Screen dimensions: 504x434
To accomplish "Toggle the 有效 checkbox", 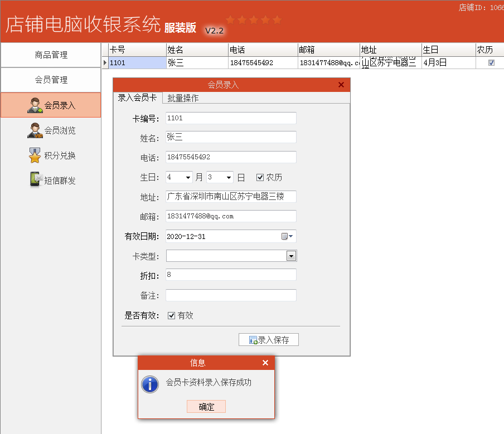I will pyautogui.click(x=171, y=315).
